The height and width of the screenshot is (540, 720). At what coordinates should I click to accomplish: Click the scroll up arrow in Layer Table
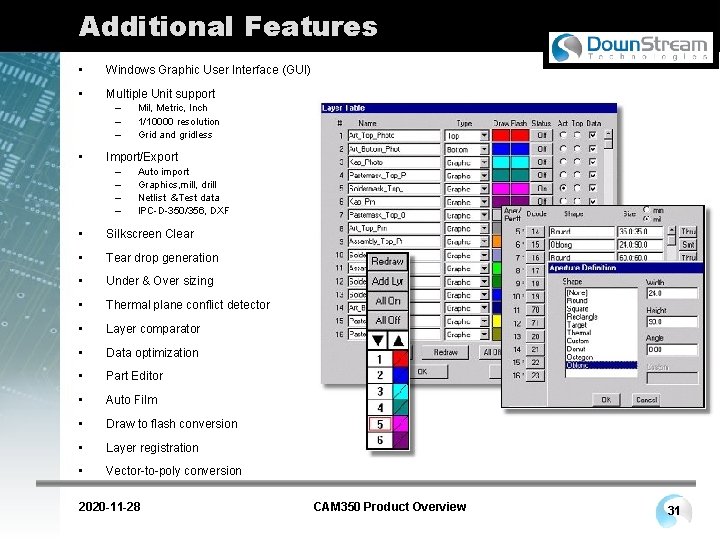608,135
